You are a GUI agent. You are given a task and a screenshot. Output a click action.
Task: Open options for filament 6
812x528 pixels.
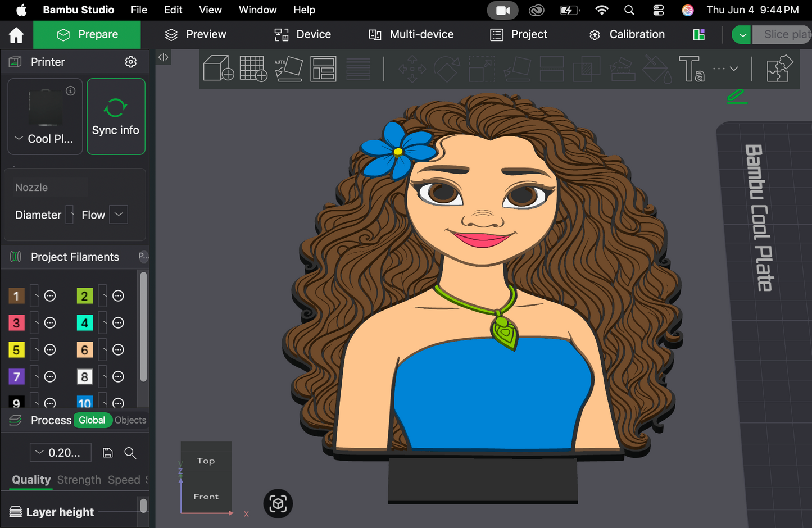118,350
